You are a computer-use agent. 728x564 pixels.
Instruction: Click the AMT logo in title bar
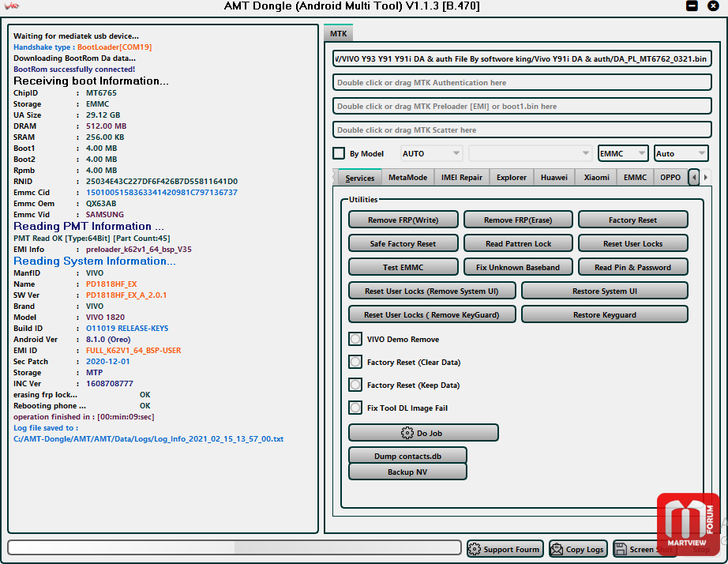click(x=12, y=7)
